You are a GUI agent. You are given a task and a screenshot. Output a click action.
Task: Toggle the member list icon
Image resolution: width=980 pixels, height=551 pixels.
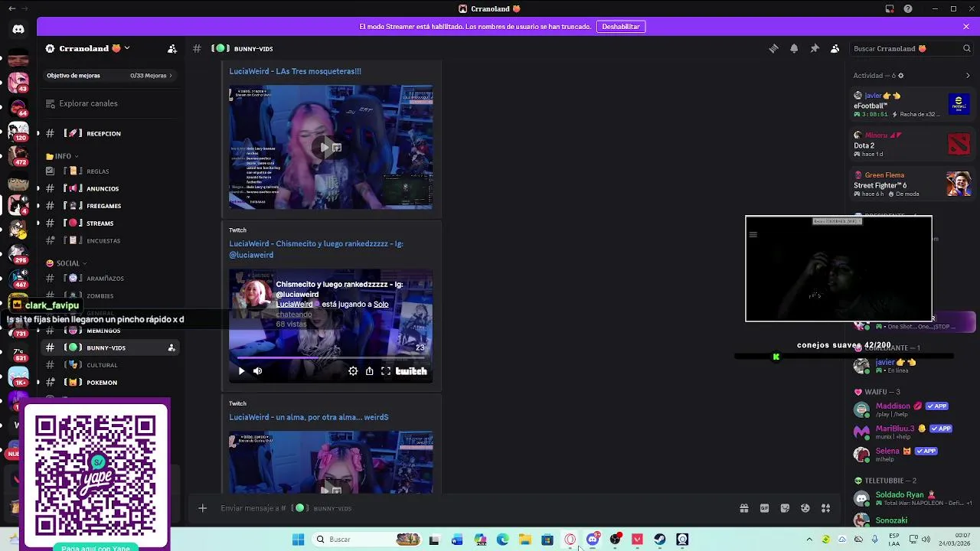point(835,48)
